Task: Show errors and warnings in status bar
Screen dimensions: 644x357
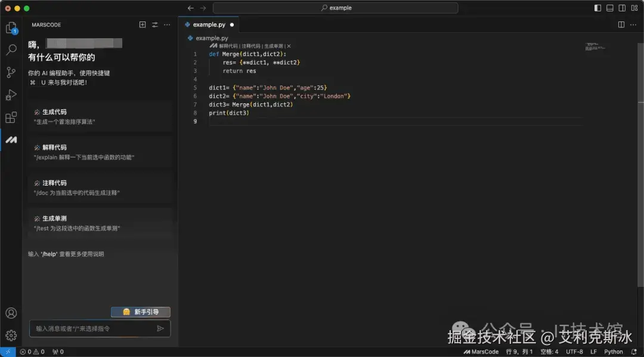Action: click(32, 352)
